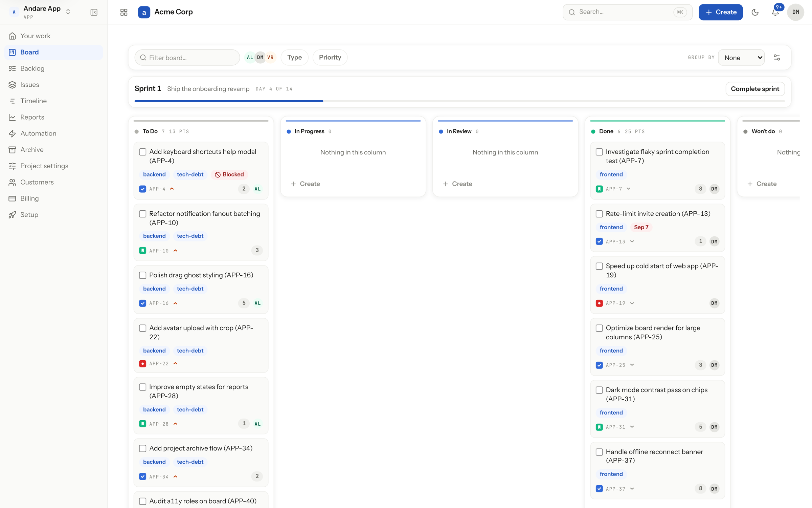Click the blue Create button
812x508 pixels.
(721, 12)
